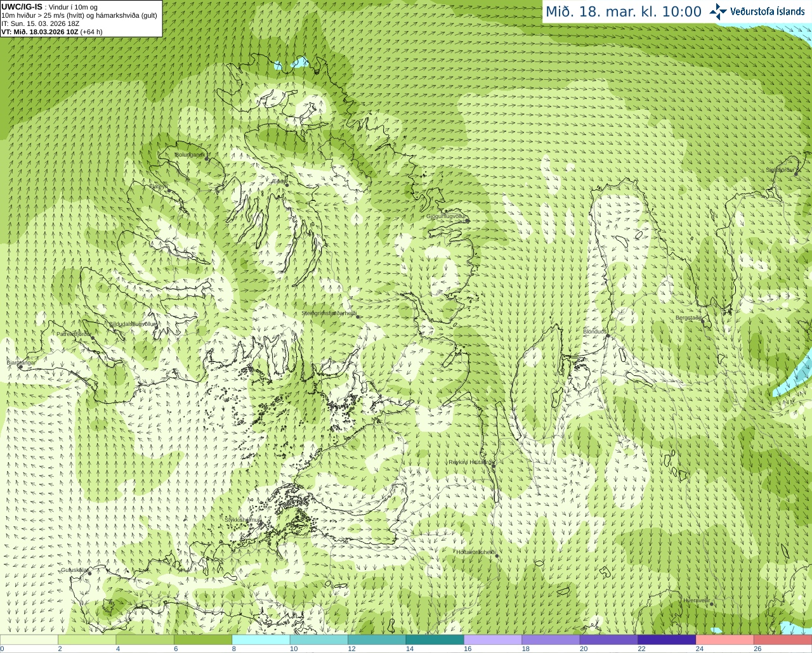Screen dimensions: 812x653
Task: Click the 10–12 m/s turquoise swatch
Action: click(319, 640)
